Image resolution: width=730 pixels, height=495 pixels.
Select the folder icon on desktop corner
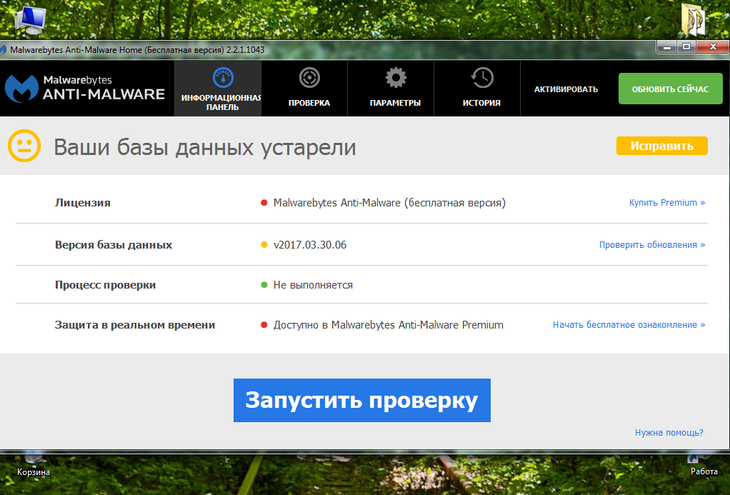coord(693,20)
